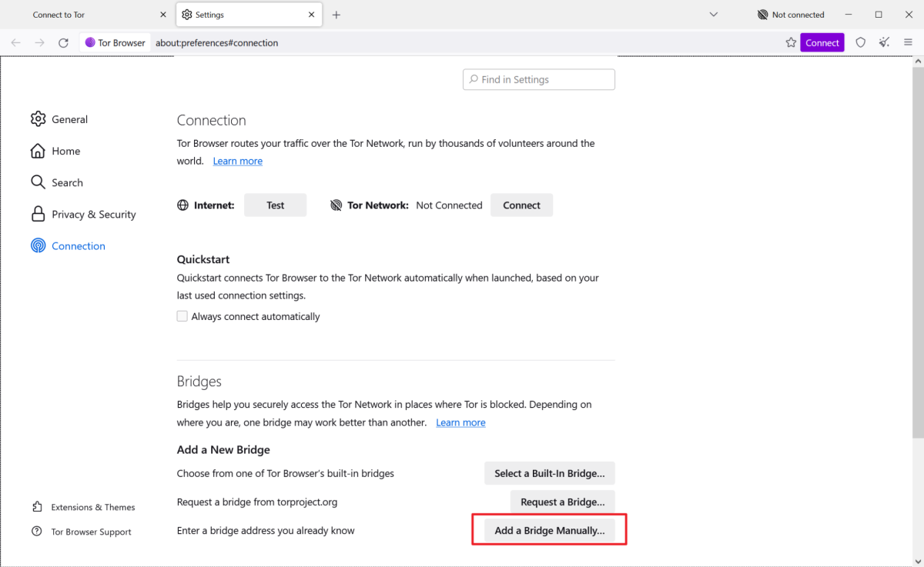Click the Connection onion icon in sidebar

[x=38, y=246]
